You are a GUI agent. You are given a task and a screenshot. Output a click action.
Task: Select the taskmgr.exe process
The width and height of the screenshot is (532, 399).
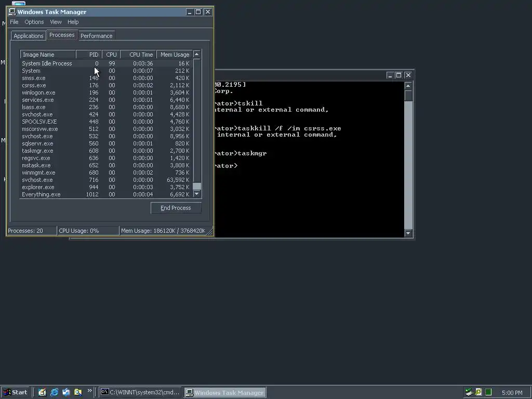pos(106,151)
